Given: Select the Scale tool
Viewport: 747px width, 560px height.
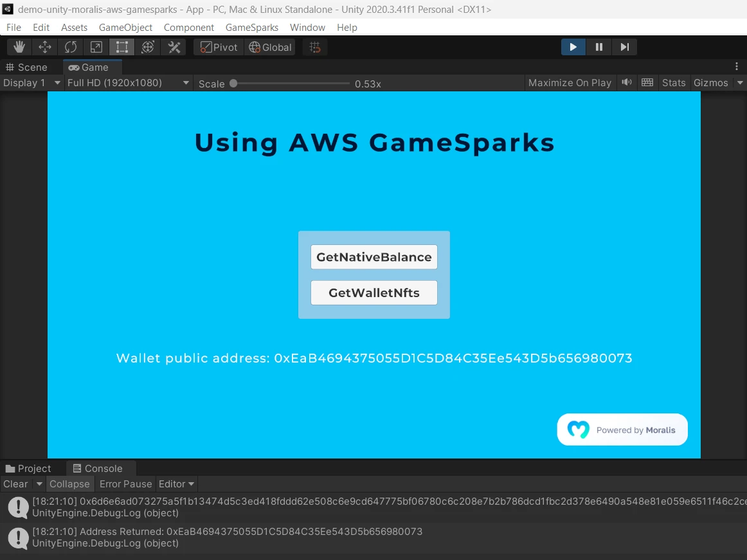Looking at the screenshot, I should 96,48.
